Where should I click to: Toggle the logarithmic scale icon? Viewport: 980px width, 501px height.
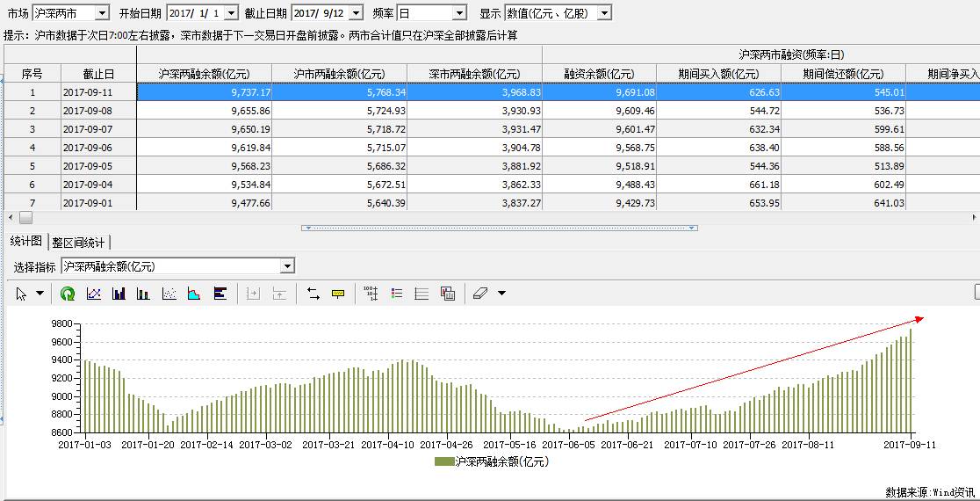pyautogui.click(x=371, y=294)
